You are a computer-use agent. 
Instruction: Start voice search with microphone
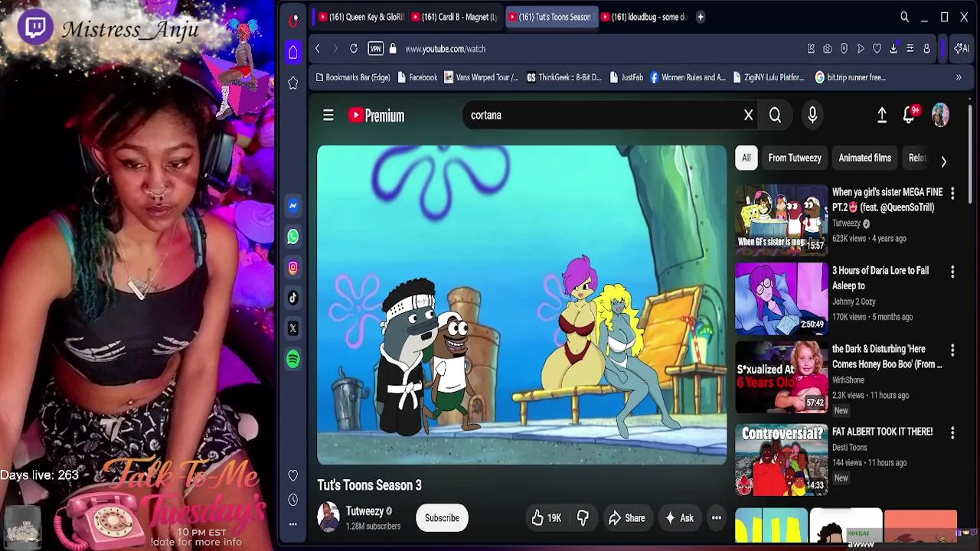(x=812, y=116)
